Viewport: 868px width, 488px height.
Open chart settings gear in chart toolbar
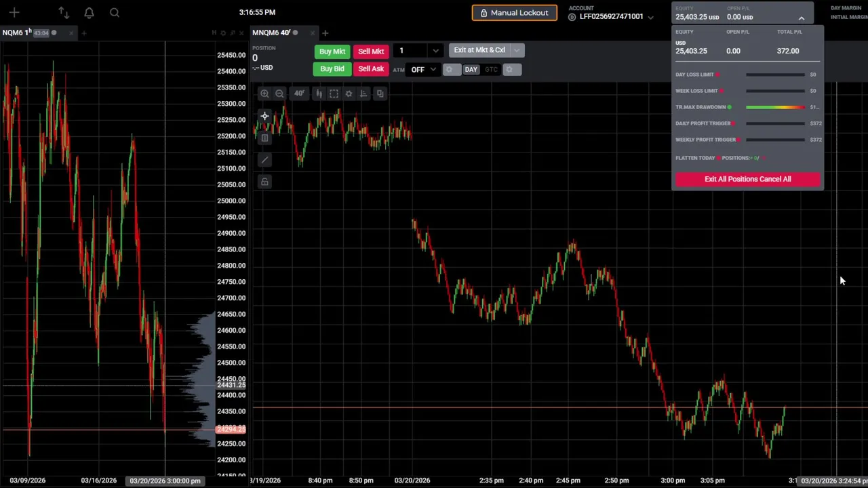coord(349,94)
